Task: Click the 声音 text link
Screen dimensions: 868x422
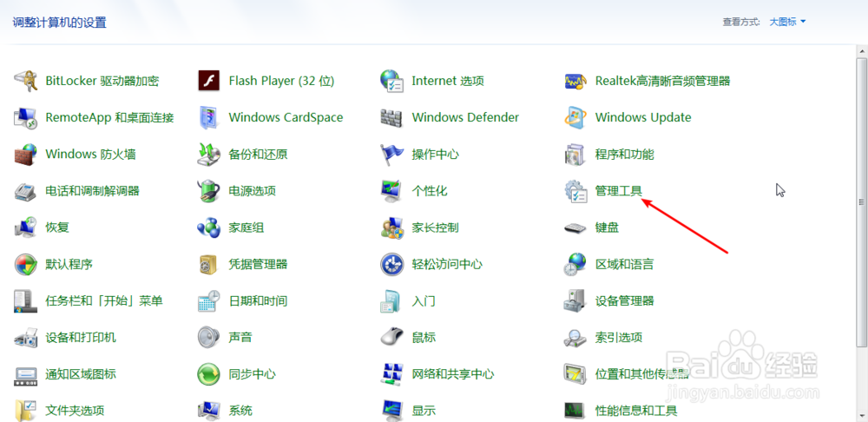Action: tap(240, 337)
